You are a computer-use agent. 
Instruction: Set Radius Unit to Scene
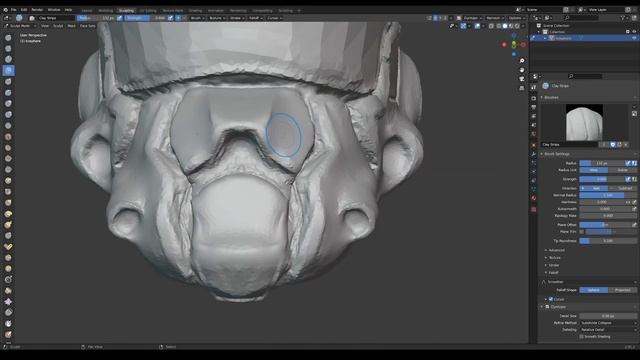pos(622,170)
